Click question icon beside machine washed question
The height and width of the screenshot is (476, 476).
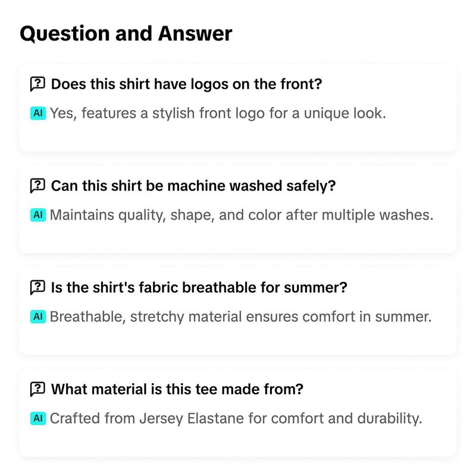[37, 186]
